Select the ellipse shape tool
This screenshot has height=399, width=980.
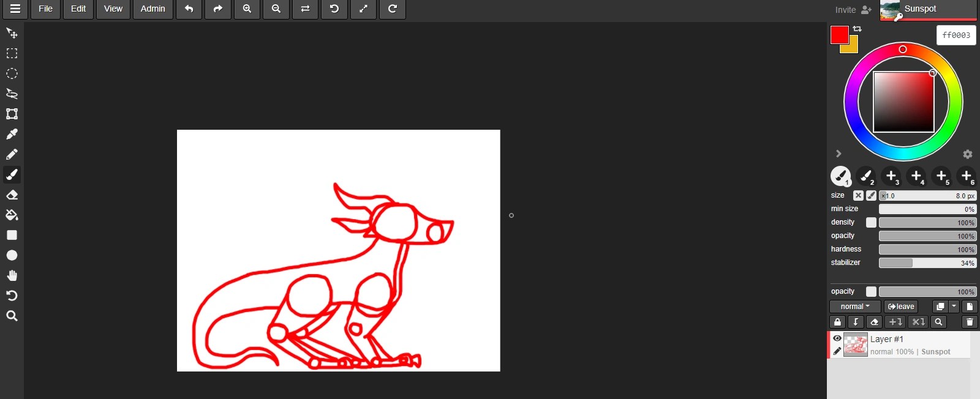pyautogui.click(x=12, y=255)
